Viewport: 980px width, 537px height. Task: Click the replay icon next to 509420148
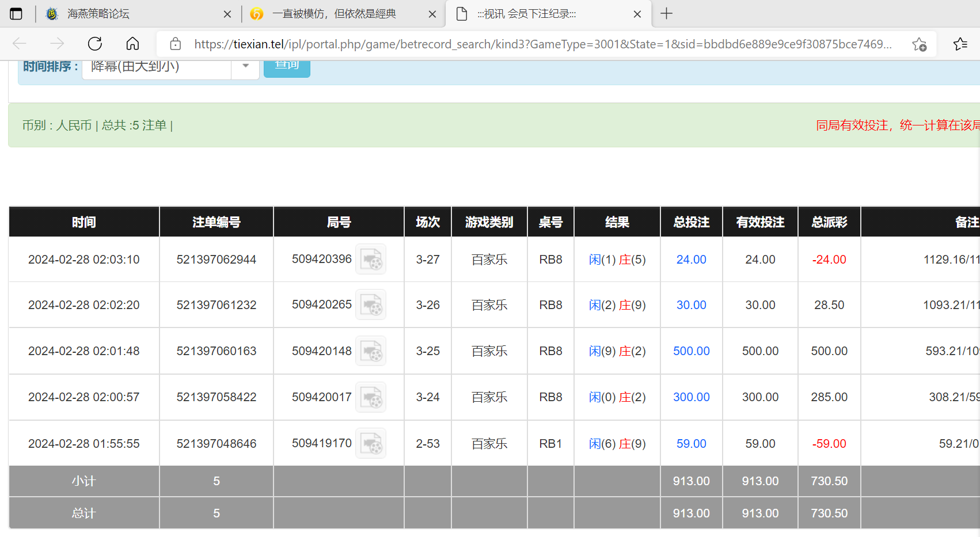click(x=370, y=351)
